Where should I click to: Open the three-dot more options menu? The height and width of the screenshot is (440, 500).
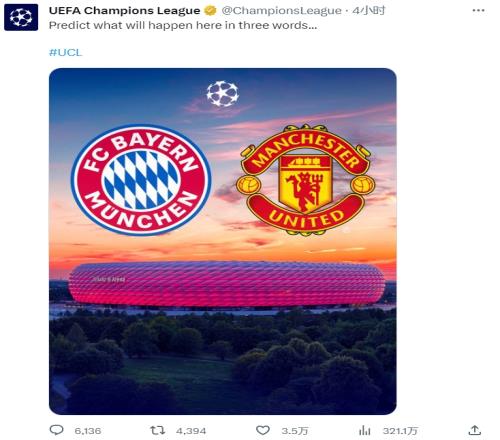478,11
